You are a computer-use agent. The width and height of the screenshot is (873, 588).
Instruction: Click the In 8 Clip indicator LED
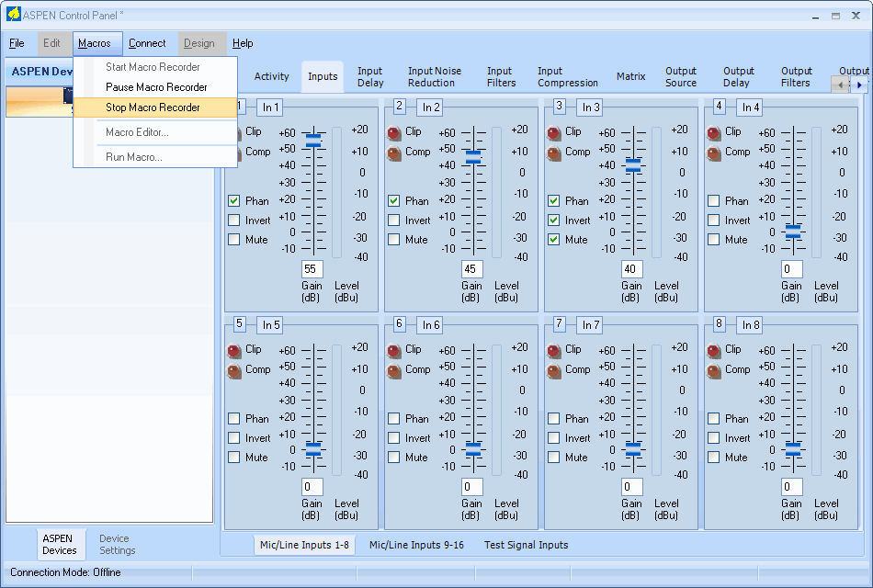pos(714,351)
